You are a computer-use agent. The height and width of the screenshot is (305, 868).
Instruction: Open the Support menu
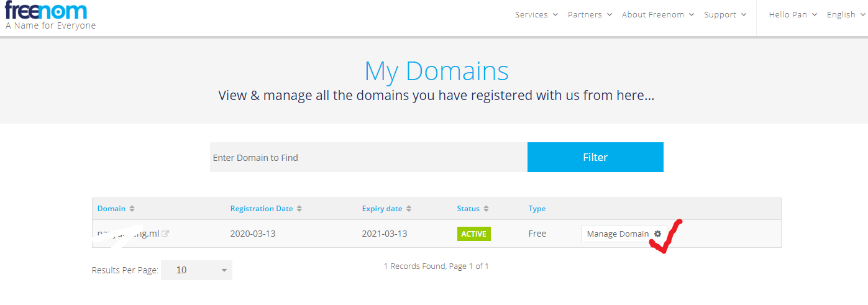pos(725,14)
